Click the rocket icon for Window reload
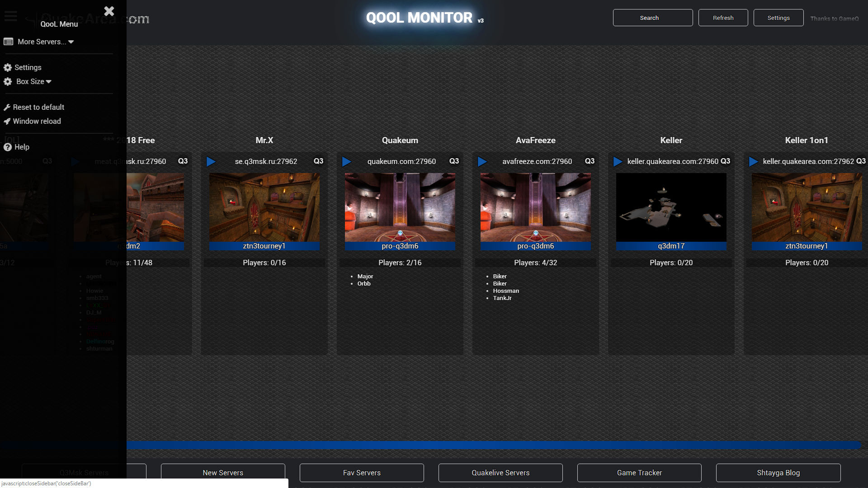The height and width of the screenshot is (488, 868). tap(7, 121)
